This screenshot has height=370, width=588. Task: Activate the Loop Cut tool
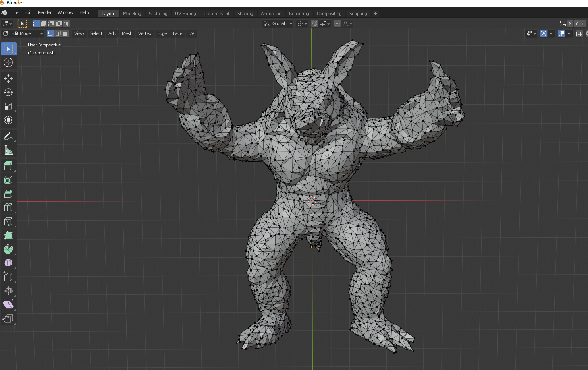click(x=8, y=207)
